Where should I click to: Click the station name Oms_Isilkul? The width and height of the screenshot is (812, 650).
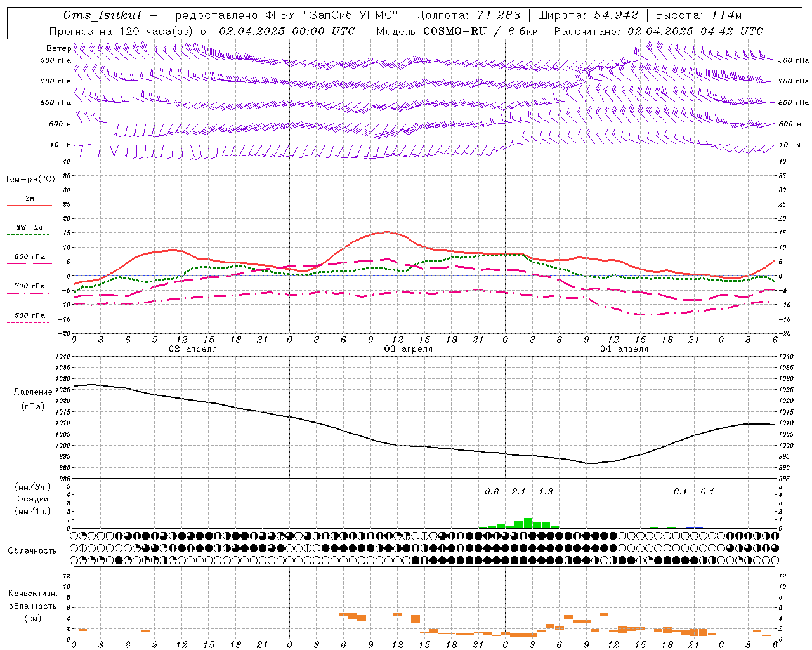[x=103, y=15]
